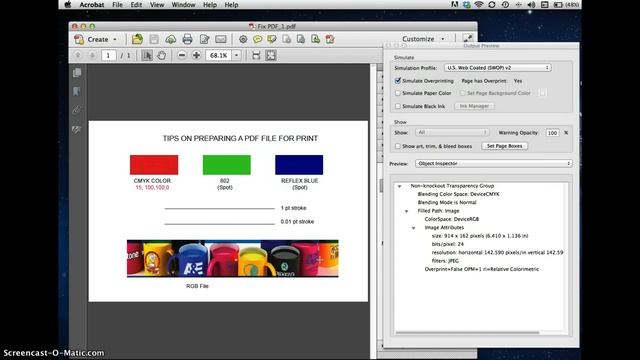
Task: Click the email envelope icon
Action: (221, 39)
